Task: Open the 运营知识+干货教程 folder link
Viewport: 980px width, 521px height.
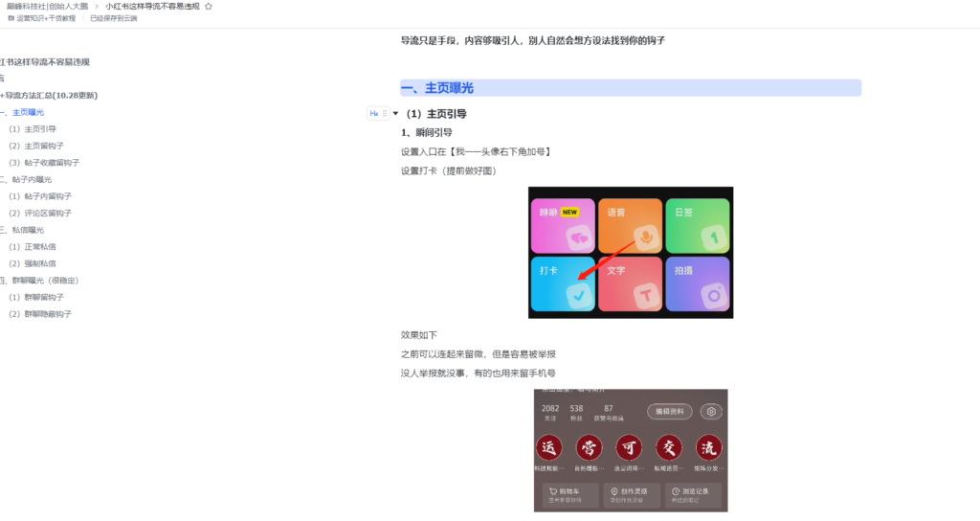Action: pyautogui.click(x=42, y=18)
